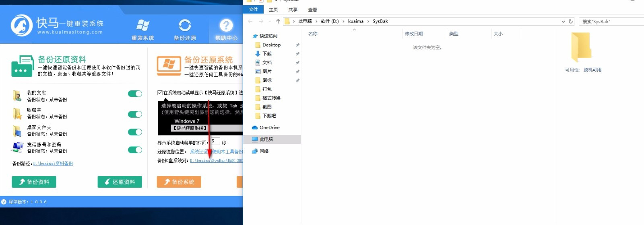This screenshot has height=225, width=644.
Task: Click the 备份还原系统 orange laptop icon
Action: point(169,66)
